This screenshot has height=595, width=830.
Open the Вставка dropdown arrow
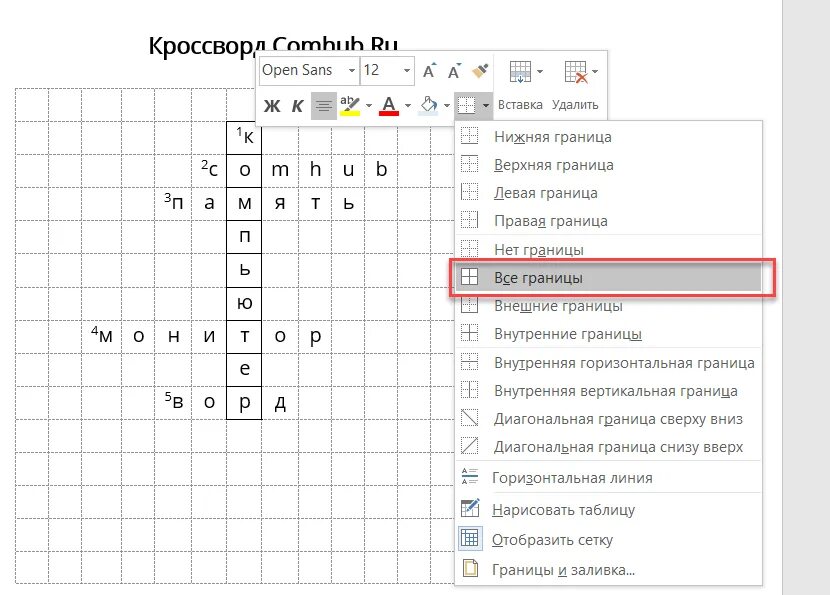pyautogui.click(x=540, y=72)
